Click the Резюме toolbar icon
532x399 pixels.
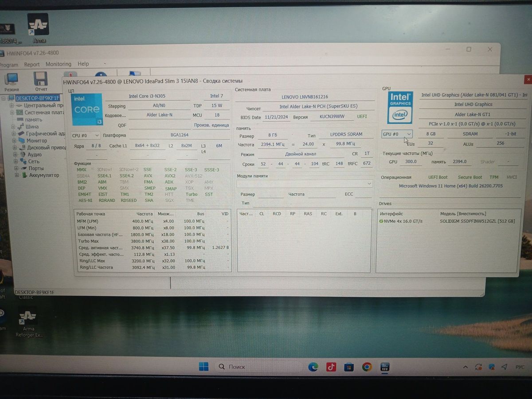[x=12, y=81]
